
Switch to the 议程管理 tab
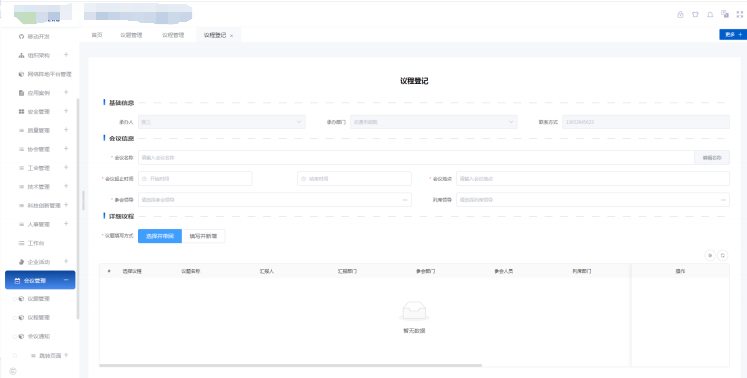[173, 35]
